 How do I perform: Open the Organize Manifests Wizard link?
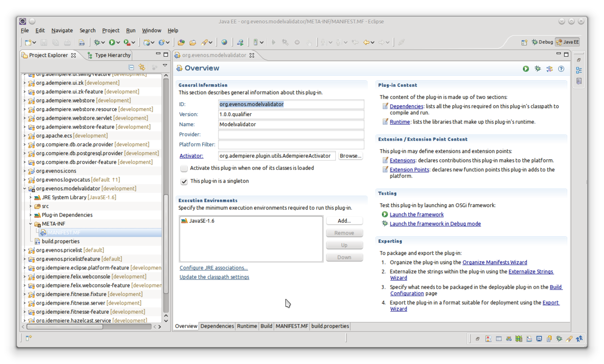coord(494,262)
